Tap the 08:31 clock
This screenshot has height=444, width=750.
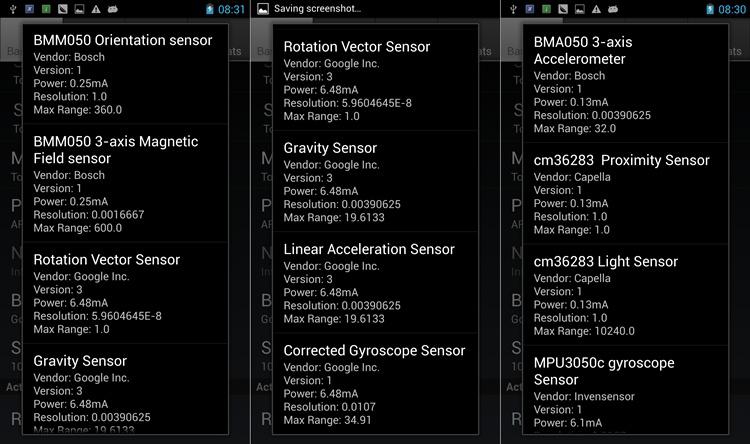tap(232, 9)
